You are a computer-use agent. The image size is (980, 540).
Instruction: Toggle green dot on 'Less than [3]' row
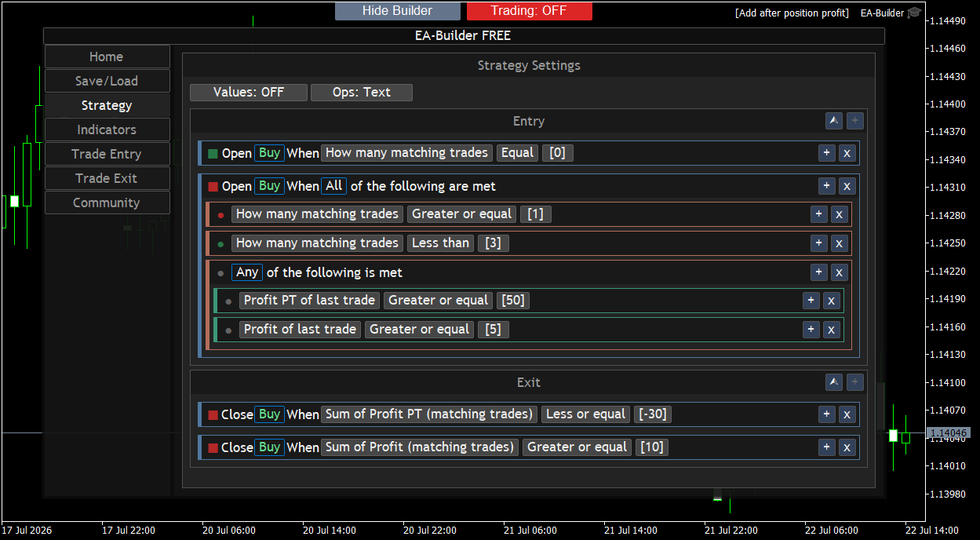(x=220, y=244)
